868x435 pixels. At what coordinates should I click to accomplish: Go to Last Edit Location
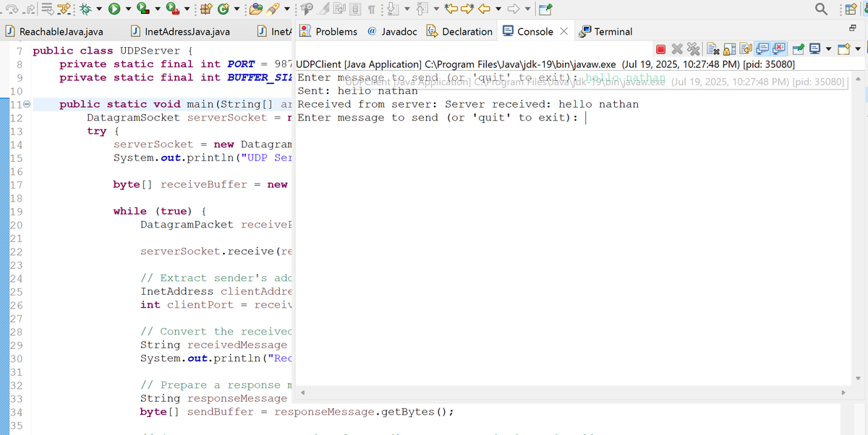451,9
